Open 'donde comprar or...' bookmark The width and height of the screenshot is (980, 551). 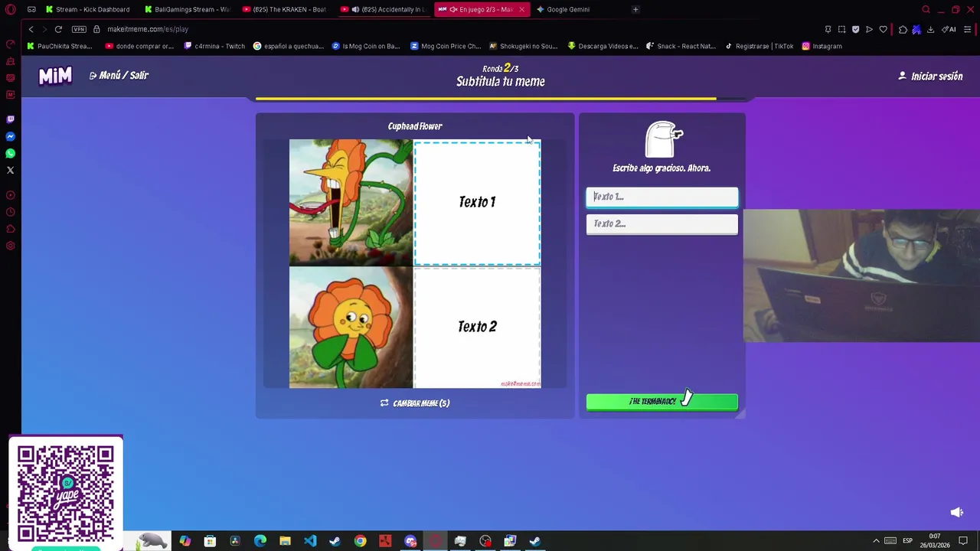click(139, 46)
